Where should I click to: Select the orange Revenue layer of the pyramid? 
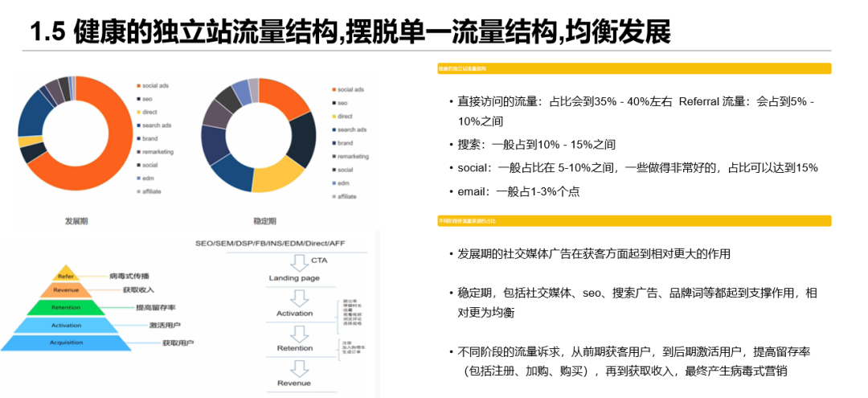tap(66, 290)
